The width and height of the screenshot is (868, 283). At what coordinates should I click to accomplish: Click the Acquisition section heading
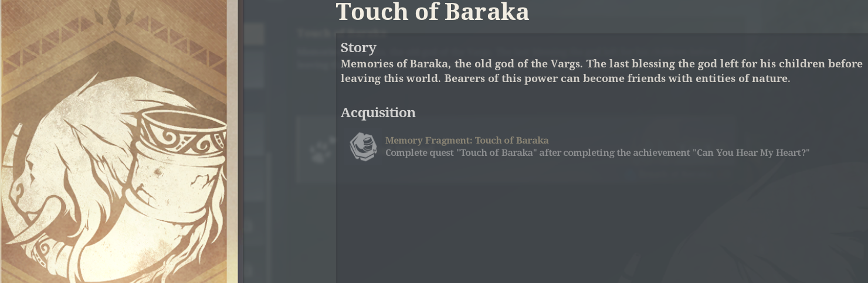[x=378, y=112]
